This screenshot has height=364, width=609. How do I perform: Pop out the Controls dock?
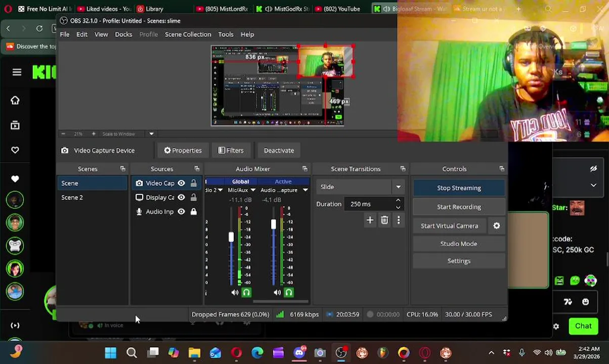point(502,169)
